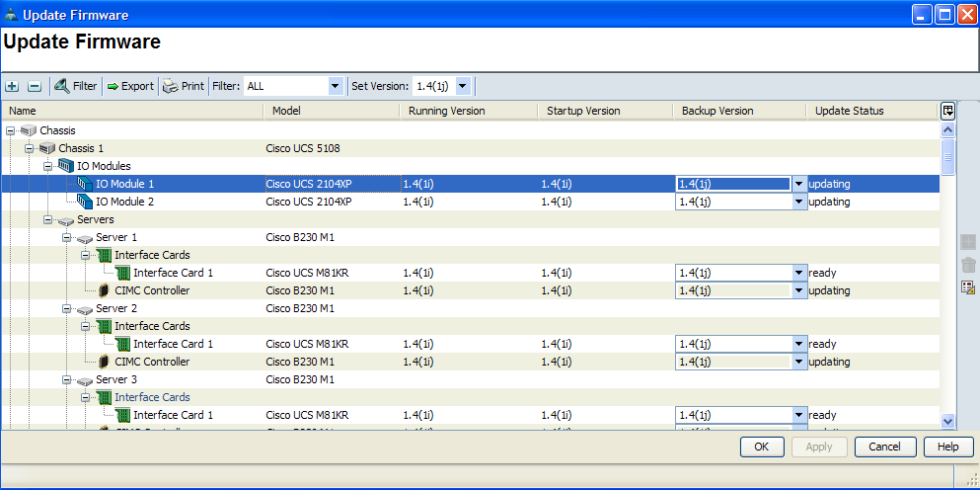Sort by Running Version column header

tap(447, 111)
